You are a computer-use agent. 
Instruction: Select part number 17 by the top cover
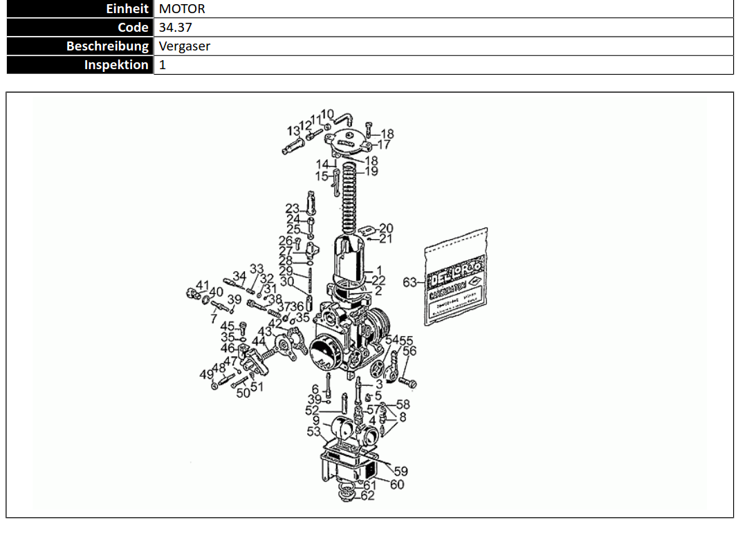coord(384,145)
